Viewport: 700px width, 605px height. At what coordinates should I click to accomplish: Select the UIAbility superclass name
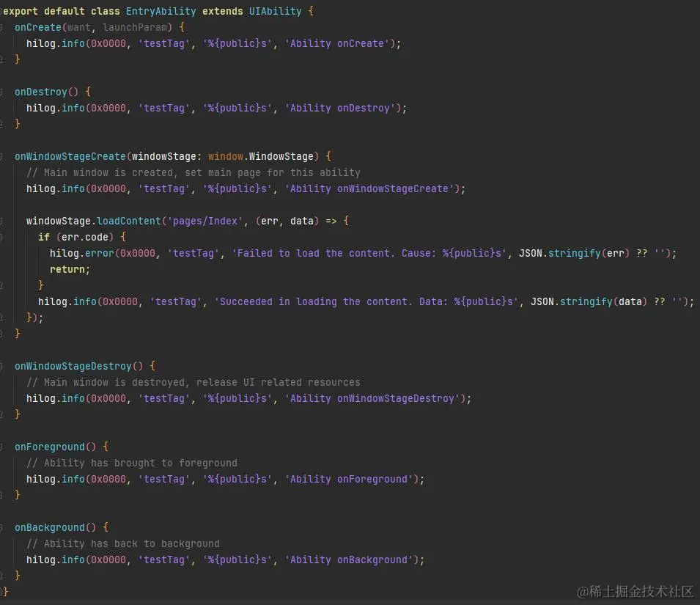[x=275, y=11]
